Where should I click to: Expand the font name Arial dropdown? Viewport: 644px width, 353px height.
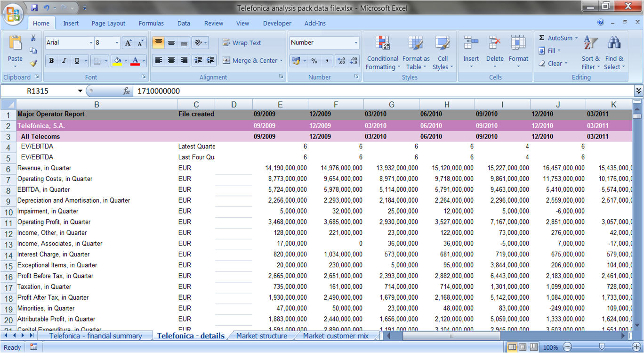click(91, 43)
